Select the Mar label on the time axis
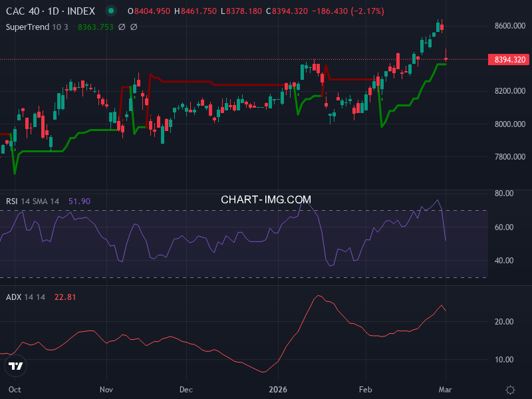Image resolution: width=532 pixels, height=399 pixels. coord(445,390)
